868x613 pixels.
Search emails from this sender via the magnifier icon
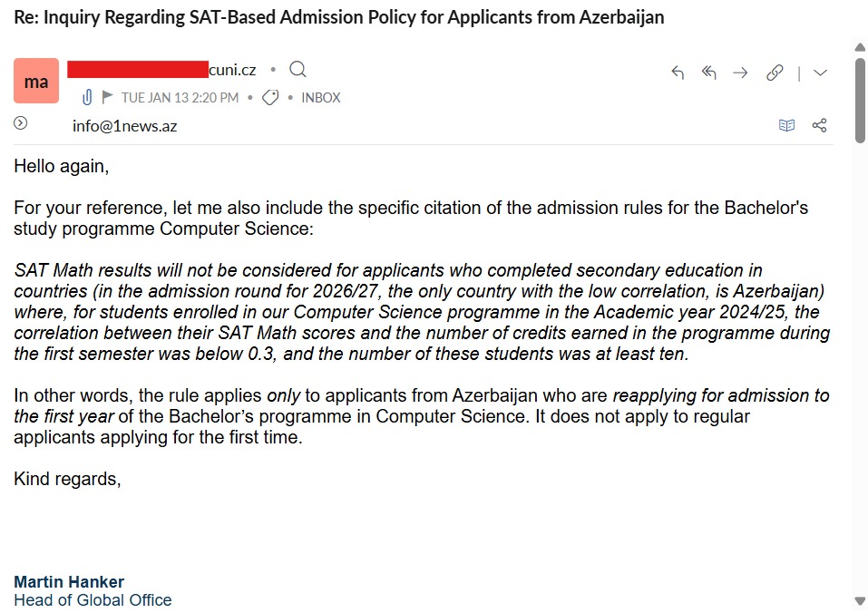[x=297, y=70]
